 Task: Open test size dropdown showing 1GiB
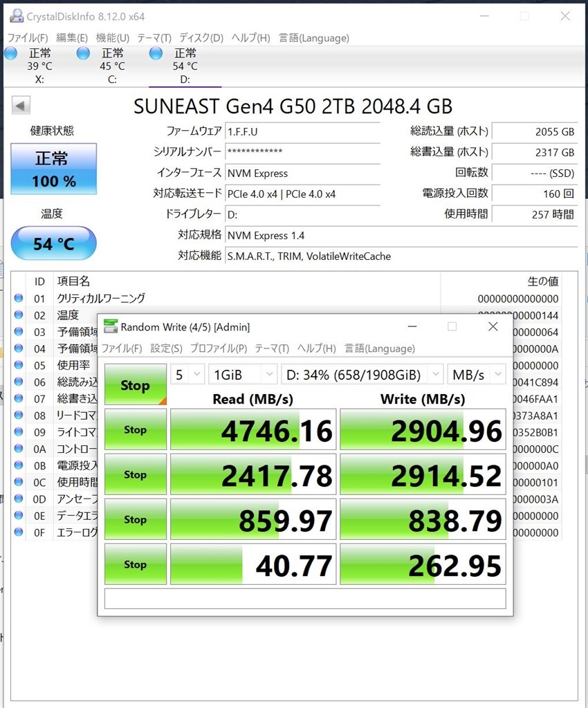243,374
